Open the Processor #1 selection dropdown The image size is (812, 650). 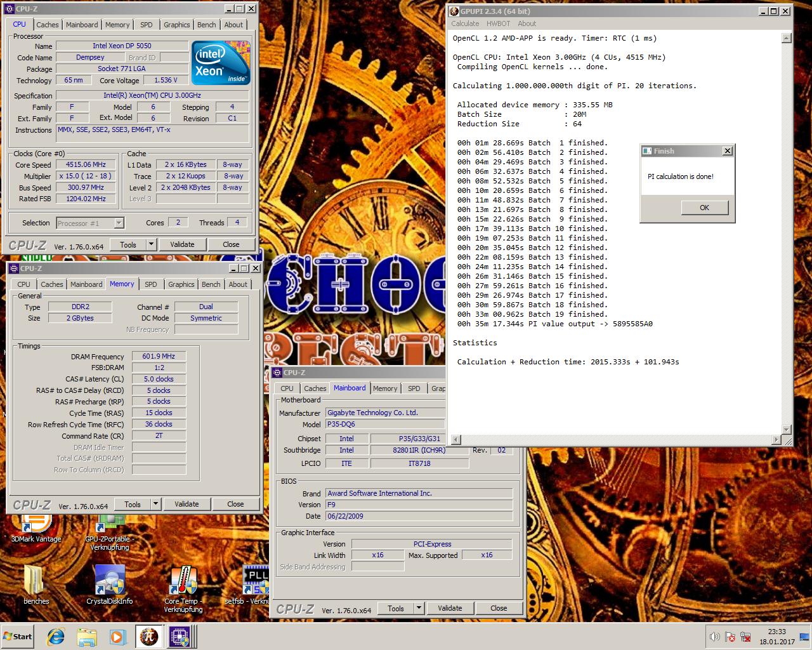pos(90,223)
